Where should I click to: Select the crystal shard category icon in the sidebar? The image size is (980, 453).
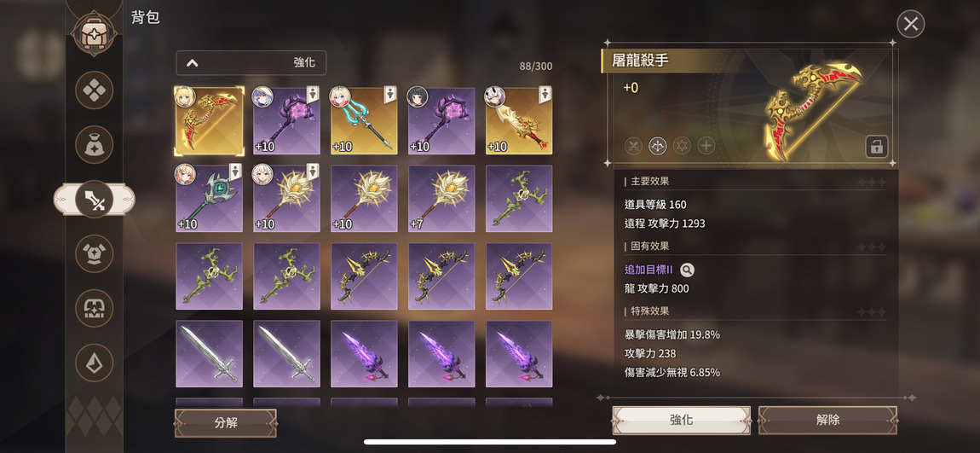pyautogui.click(x=95, y=363)
